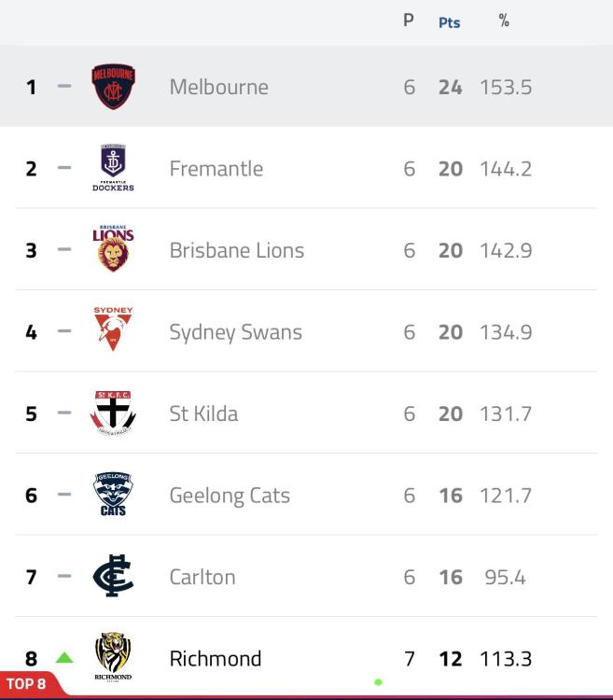Image resolution: width=613 pixels, height=700 pixels.
Task: Click the Fremantle Dockers logo
Action: pos(113,168)
